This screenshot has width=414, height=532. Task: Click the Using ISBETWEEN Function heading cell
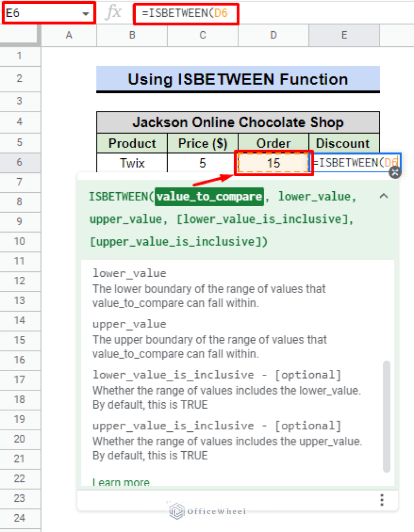tap(238, 79)
